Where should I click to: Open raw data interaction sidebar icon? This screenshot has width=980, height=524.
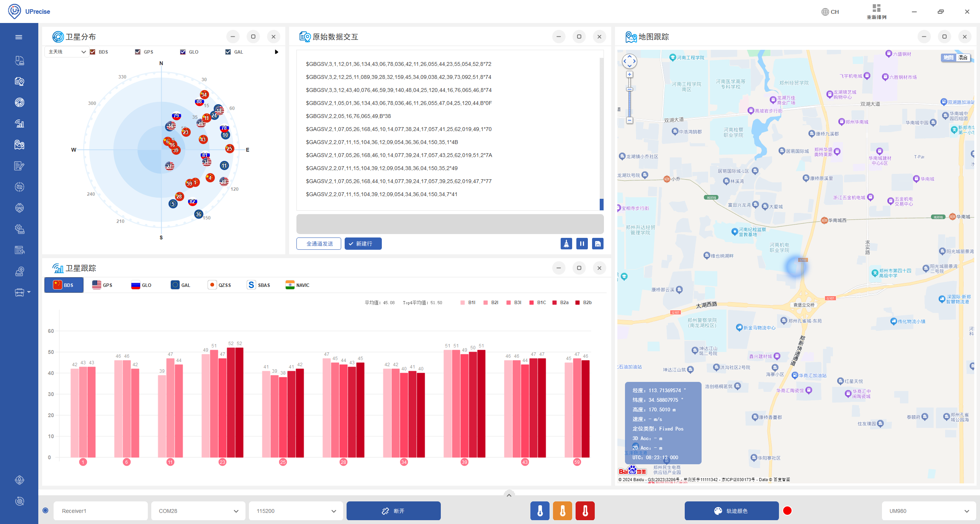19,81
